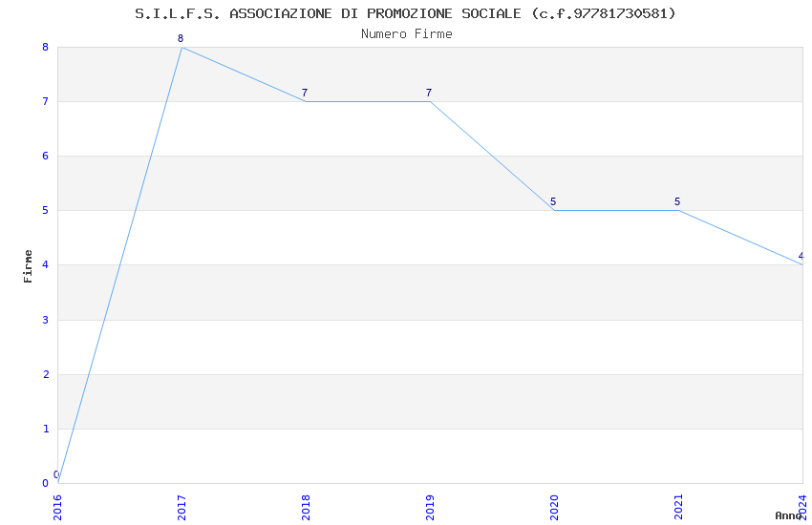The width and height of the screenshot is (812, 525).
Task: Select the 2018 x-axis year label
Action: [x=306, y=508]
